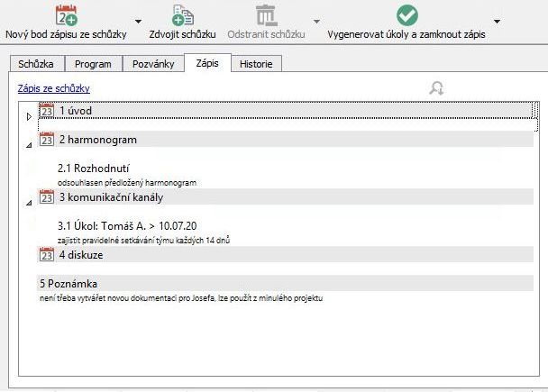The image size is (548, 392).
Task: Click the green checkmark generate tasks icon
Action: pos(407,14)
